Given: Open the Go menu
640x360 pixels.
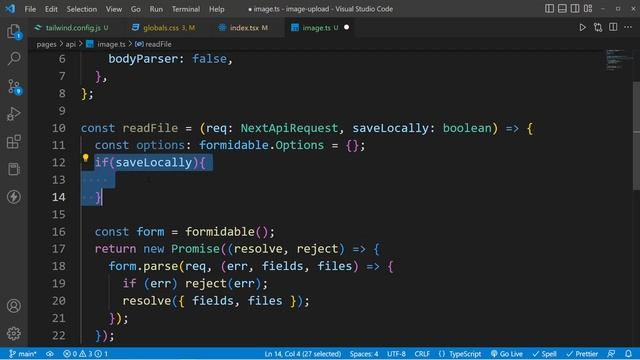Looking at the screenshot, I should pyautogui.click(x=136, y=9).
